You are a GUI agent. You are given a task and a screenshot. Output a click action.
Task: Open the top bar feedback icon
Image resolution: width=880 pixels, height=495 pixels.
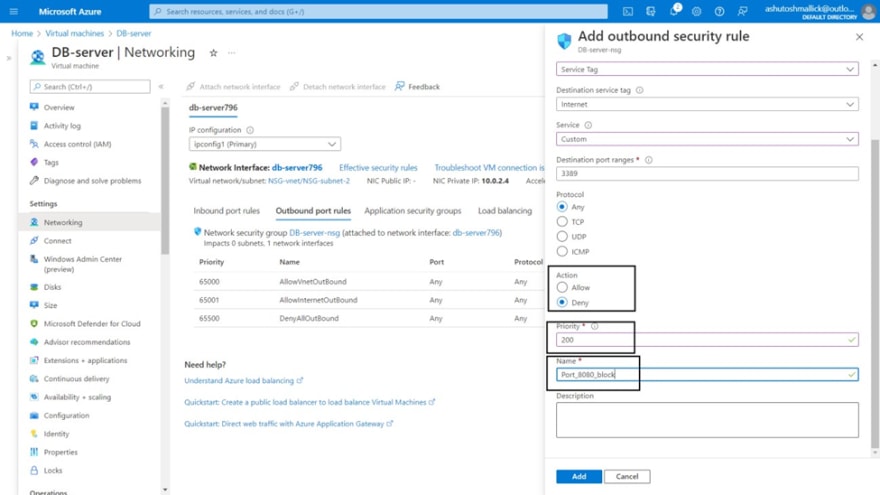[x=742, y=11]
